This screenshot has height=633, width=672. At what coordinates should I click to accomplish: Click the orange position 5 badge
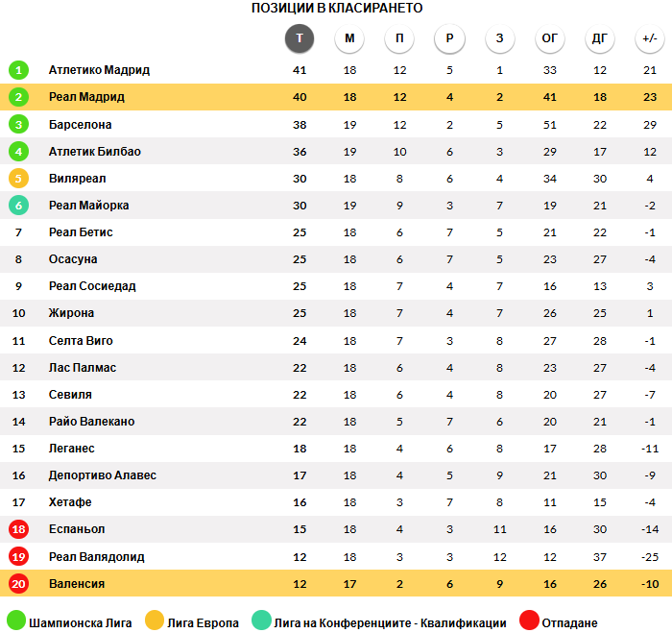point(18,179)
